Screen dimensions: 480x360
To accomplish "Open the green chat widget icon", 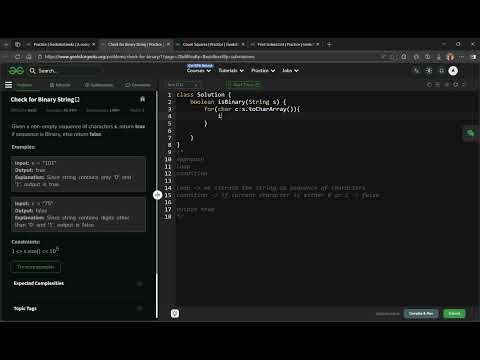I will (470, 133).
